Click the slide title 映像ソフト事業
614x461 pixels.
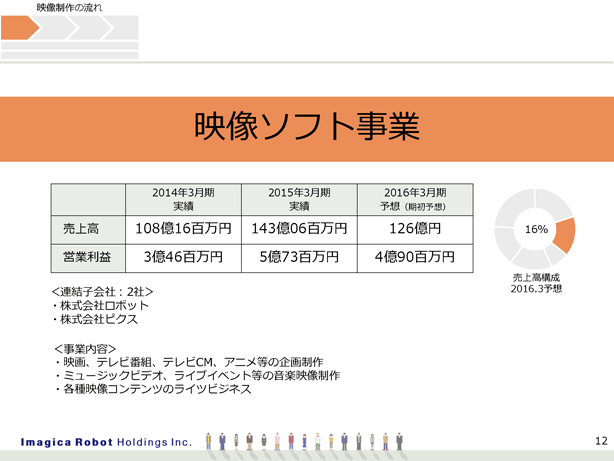(x=307, y=126)
